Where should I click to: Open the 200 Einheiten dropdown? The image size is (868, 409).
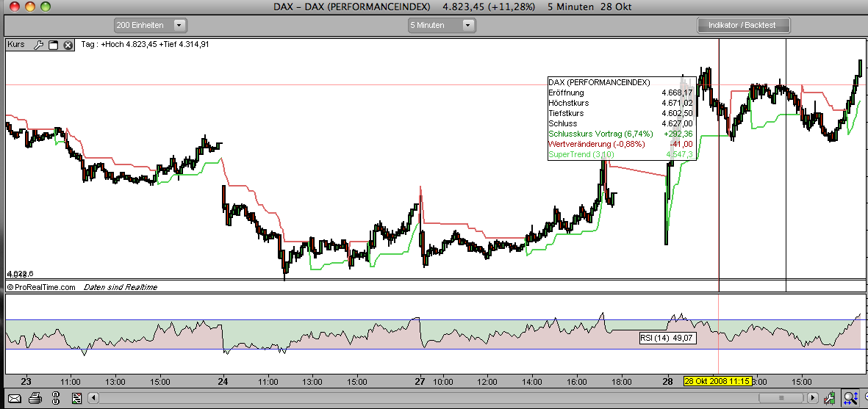click(151, 25)
